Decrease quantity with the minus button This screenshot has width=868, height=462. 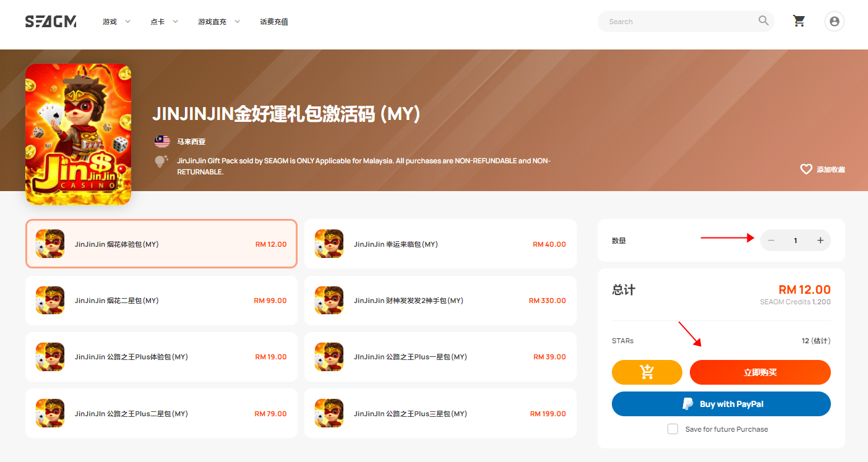(771, 241)
